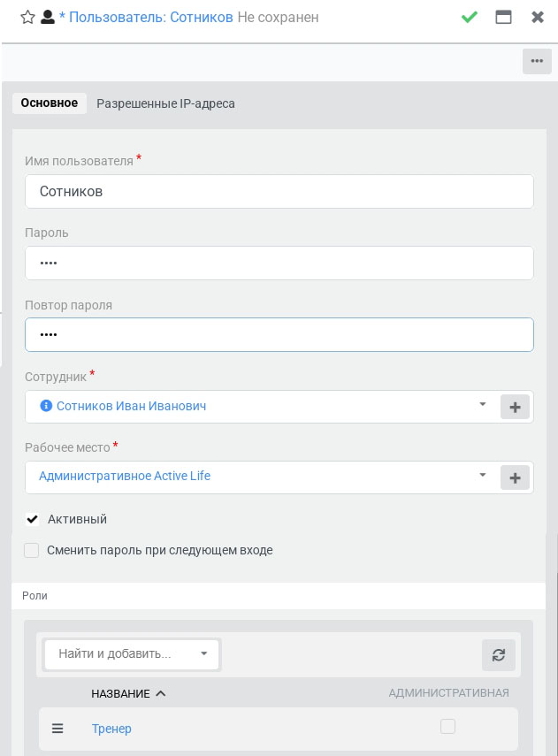Image resolution: width=558 pixels, height=756 pixels.
Task: Expand the Рабочее место dropdown arrow
Action: 482,475
